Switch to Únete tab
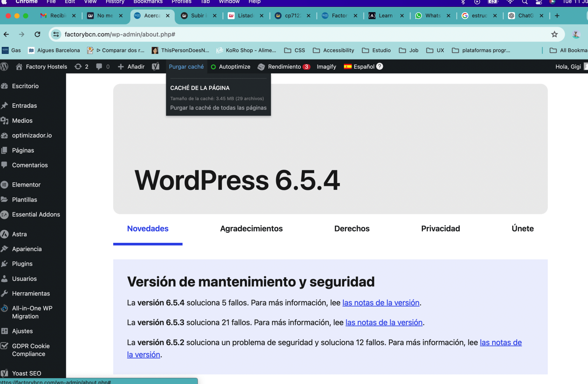The image size is (588, 384). point(523,229)
